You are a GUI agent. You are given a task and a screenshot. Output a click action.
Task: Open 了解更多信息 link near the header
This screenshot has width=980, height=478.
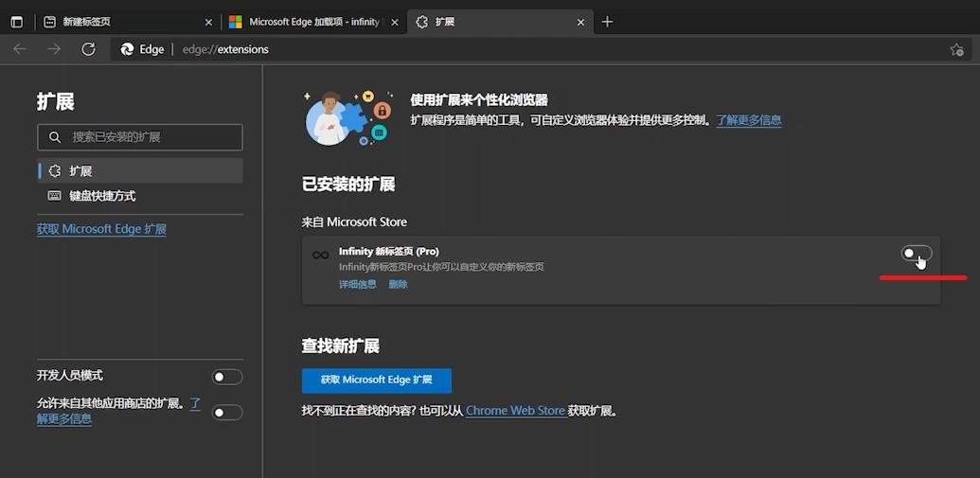(749, 120)
